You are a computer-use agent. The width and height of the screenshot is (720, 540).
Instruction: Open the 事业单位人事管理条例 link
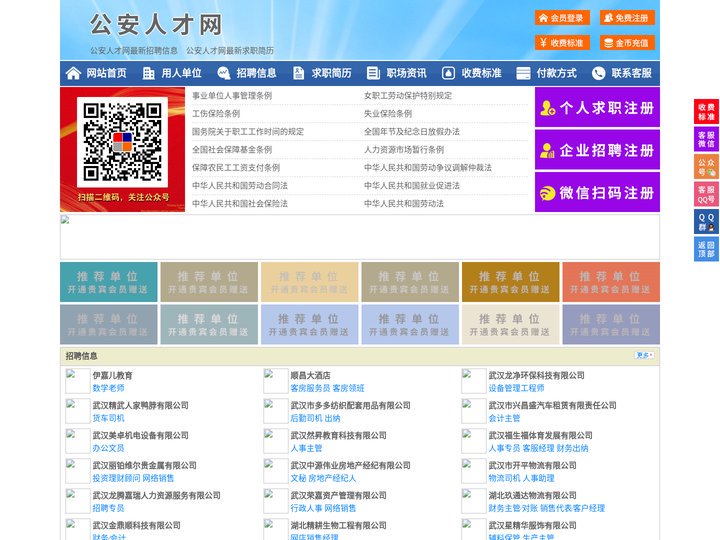[232, 96]
